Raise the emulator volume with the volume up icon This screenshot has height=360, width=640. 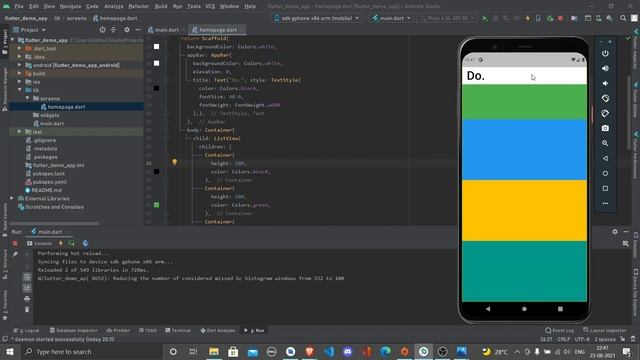(605, 69)
